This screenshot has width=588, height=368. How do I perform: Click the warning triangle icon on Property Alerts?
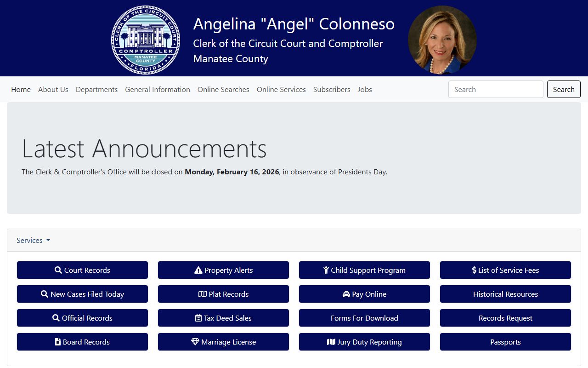(198, 270)
